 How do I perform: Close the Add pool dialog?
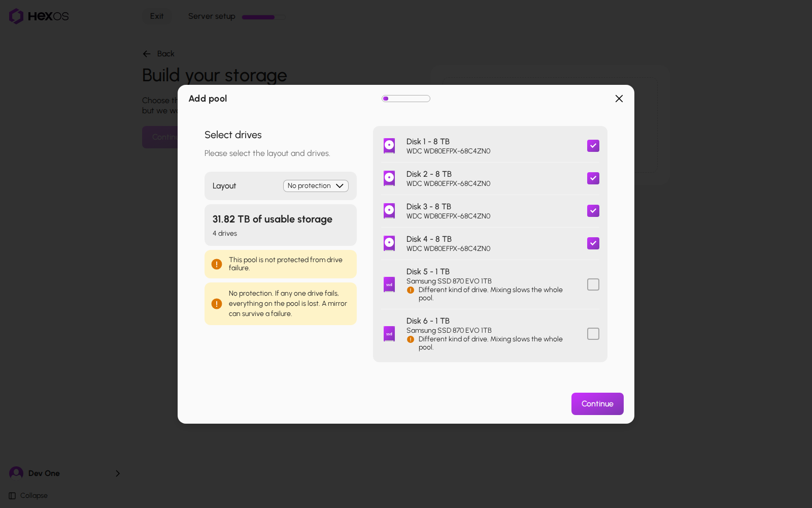(x=619, y=99)
